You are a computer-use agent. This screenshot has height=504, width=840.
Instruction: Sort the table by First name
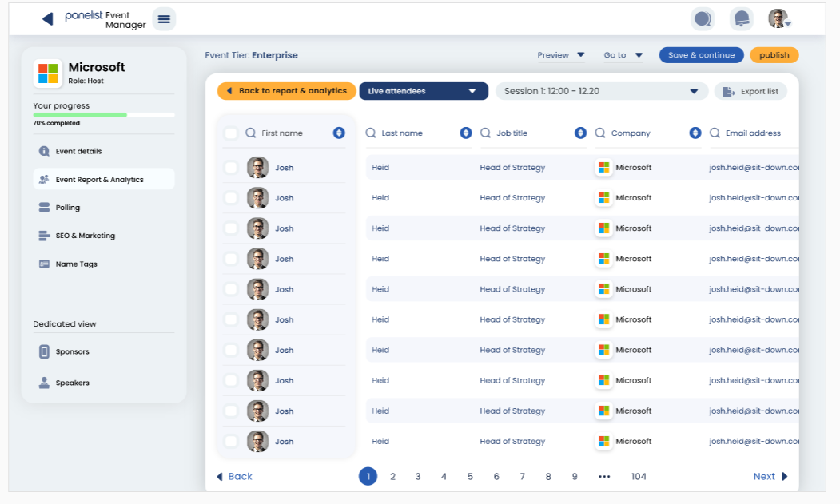click(339, 133)
